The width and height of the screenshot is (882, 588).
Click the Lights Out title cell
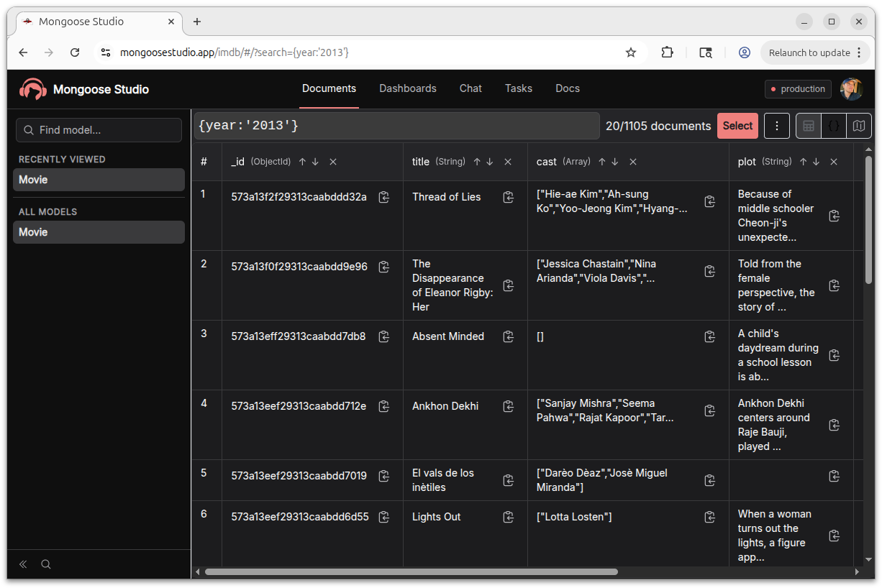[465, 533]
